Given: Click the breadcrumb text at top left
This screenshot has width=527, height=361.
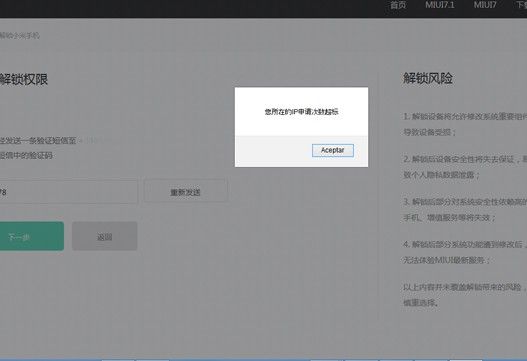Looking at the screenshot, I should 19,35.
